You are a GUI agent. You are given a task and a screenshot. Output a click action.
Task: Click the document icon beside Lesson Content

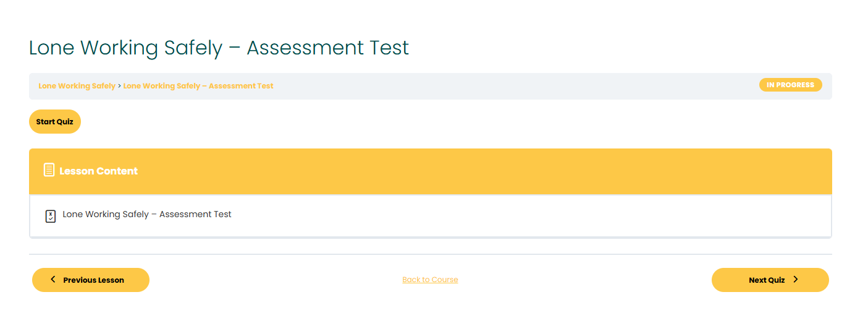(49, 170)
